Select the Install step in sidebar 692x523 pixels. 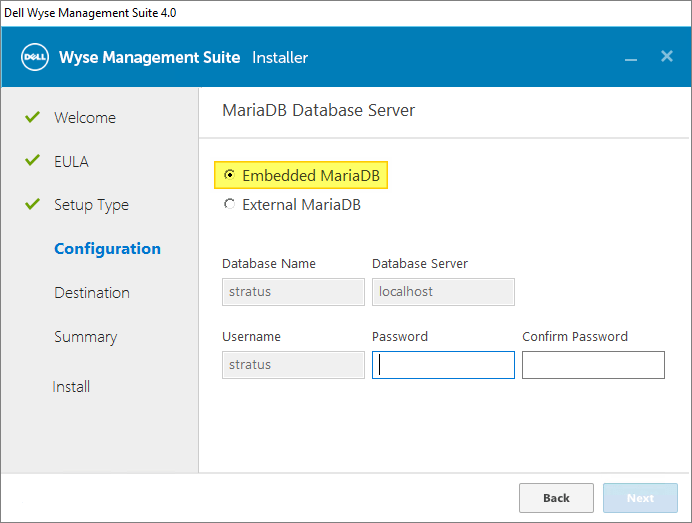[71, 386]
